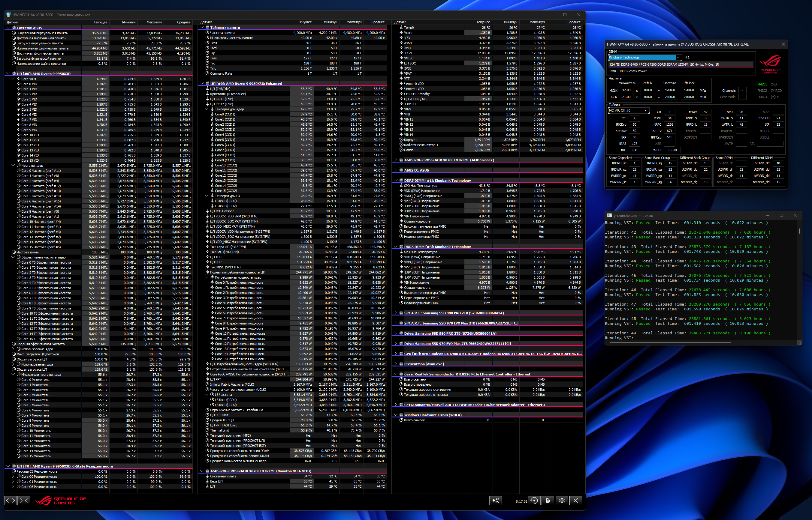Click the shrink columns arrows button
Image resolution: width=812 pixels, height=520 pixels.
tap(24, 501)
